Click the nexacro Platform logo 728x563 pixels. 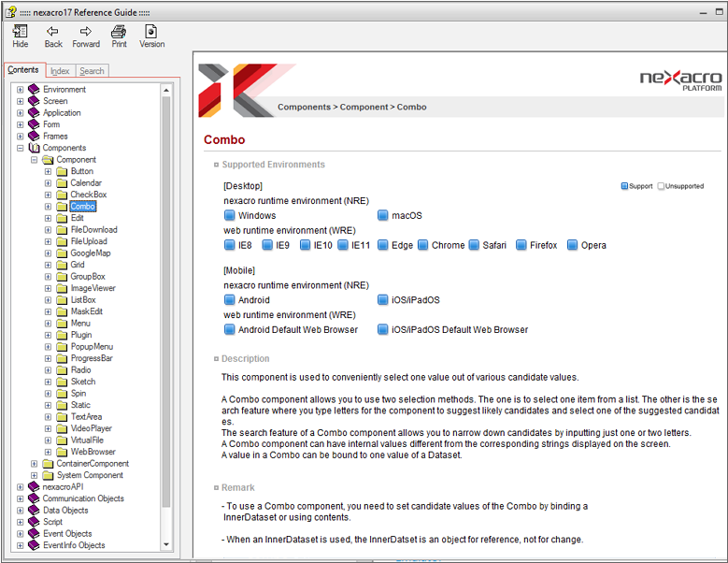(680, 80)
